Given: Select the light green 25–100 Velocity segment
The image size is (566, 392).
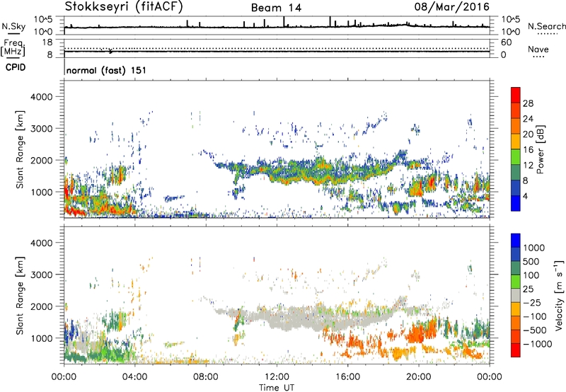Looking at the screenshot, I should point(516,282).
